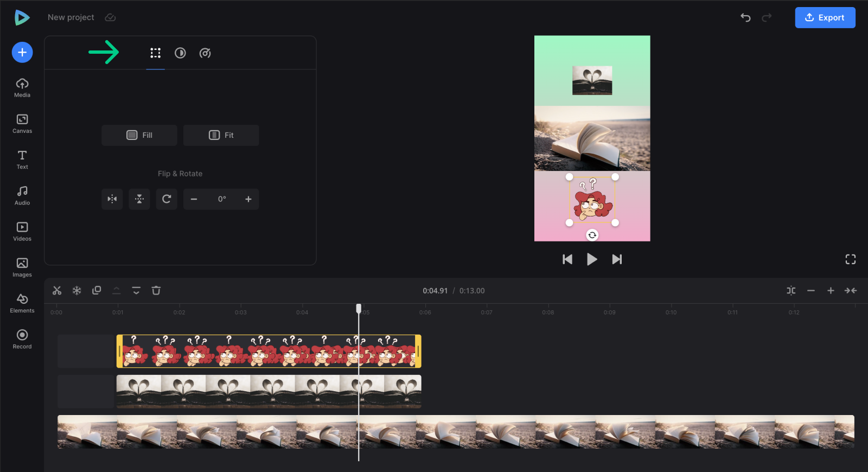This screenshot has width=868, height=472.
Task: Click the blue plus add button
Action: (x=22, y=52)
